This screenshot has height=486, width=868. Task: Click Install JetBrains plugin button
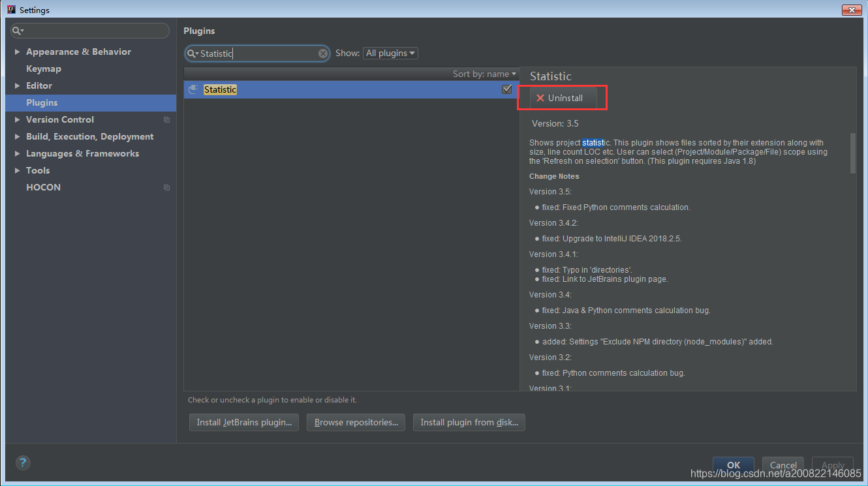(244, 422)
